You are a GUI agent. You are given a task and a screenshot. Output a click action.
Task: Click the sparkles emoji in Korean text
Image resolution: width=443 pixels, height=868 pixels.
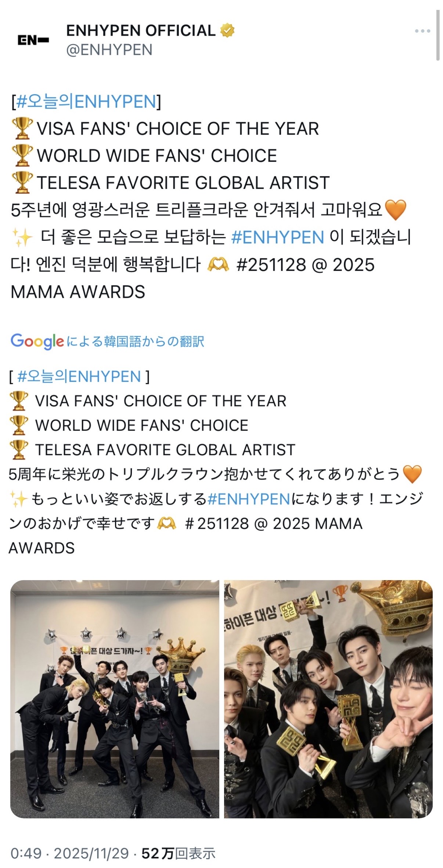click(x=22, y=237)
